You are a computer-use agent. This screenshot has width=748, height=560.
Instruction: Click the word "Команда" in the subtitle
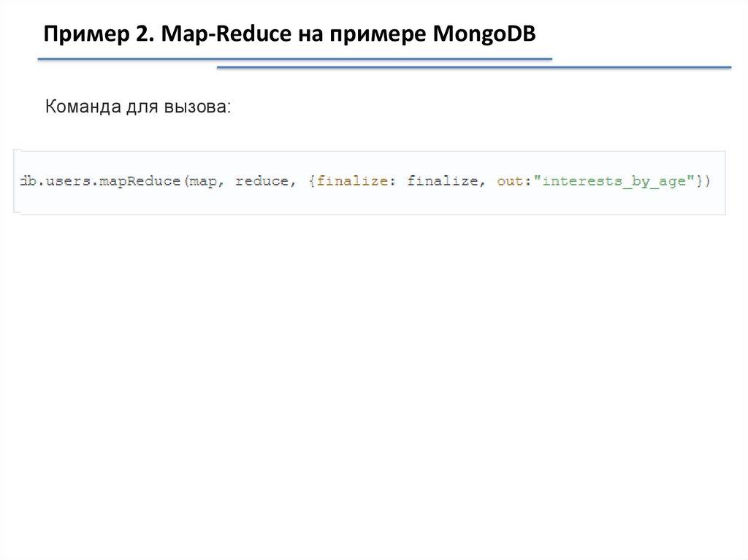click(x=80, y=107)
